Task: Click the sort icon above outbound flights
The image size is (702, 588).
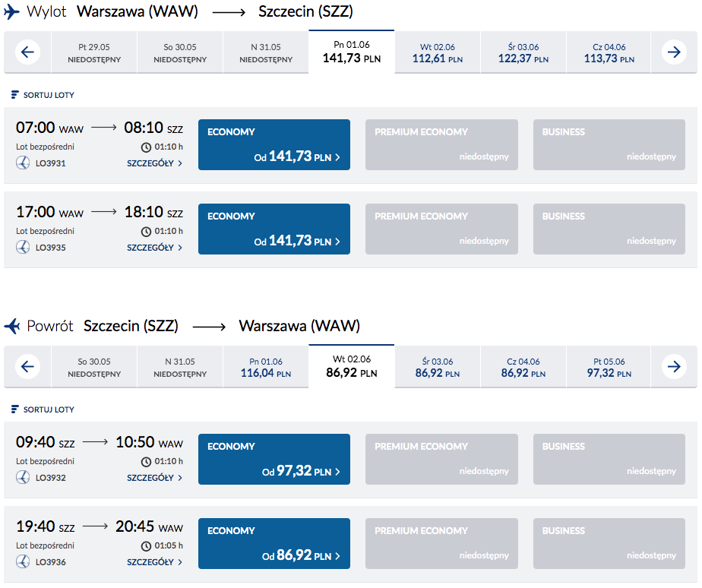Action: pos(14,95)
